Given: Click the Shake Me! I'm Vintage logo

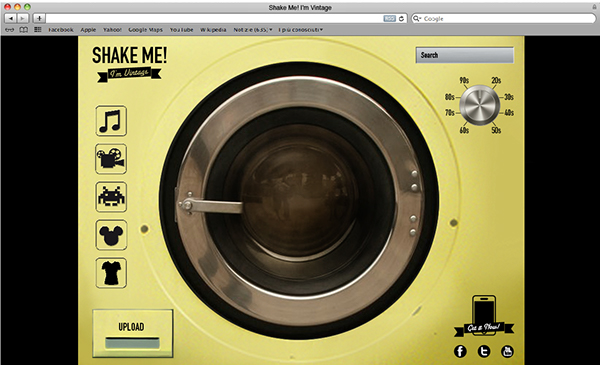Looking at the screenshot, I should pyautogui.click(x=129, y=64).
